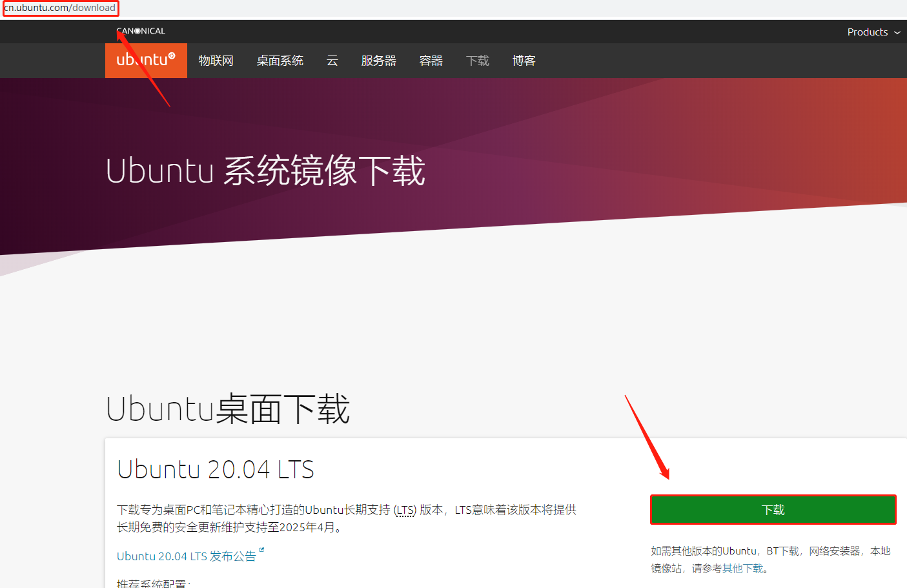Follow the 其他下载 link
The image size is (907, 588).
[x=742, y=569]
